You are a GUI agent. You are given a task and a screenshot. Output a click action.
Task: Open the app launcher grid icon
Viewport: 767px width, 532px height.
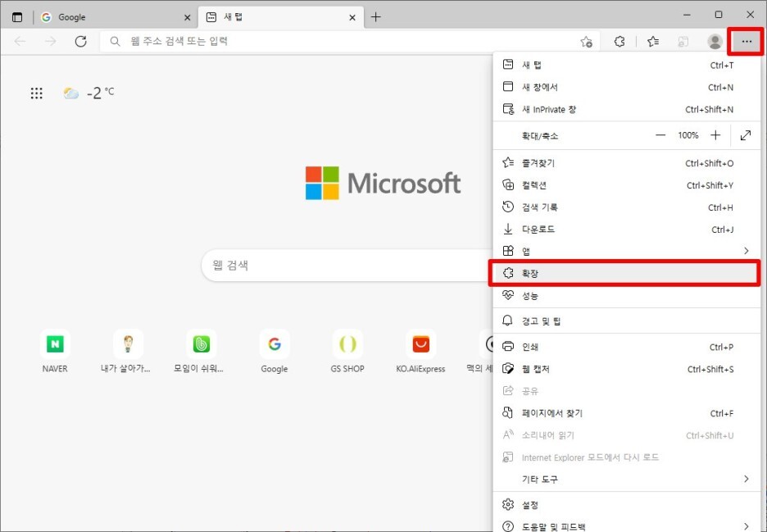click(37, 93)
